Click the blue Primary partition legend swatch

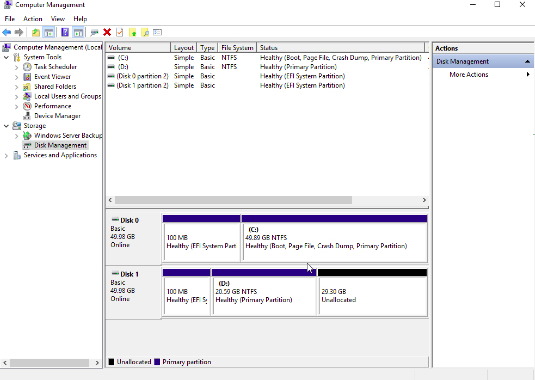(x=157, y=362)
